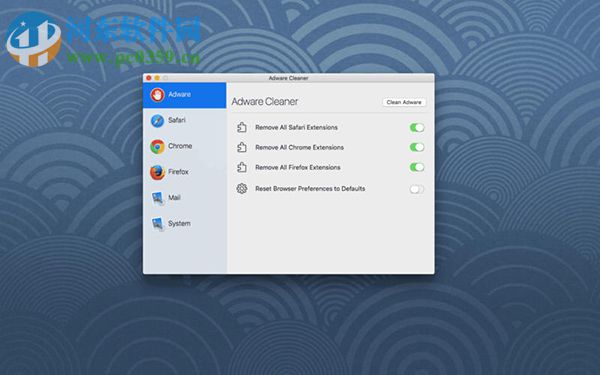Click the Safari compass icon
This screenshot has width=600, height=375.
pos(157,121)
